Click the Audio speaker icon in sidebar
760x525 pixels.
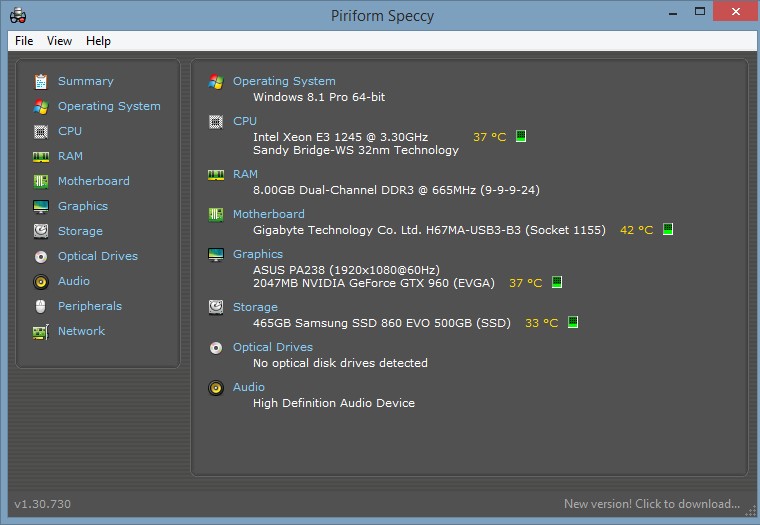(41, 282)
